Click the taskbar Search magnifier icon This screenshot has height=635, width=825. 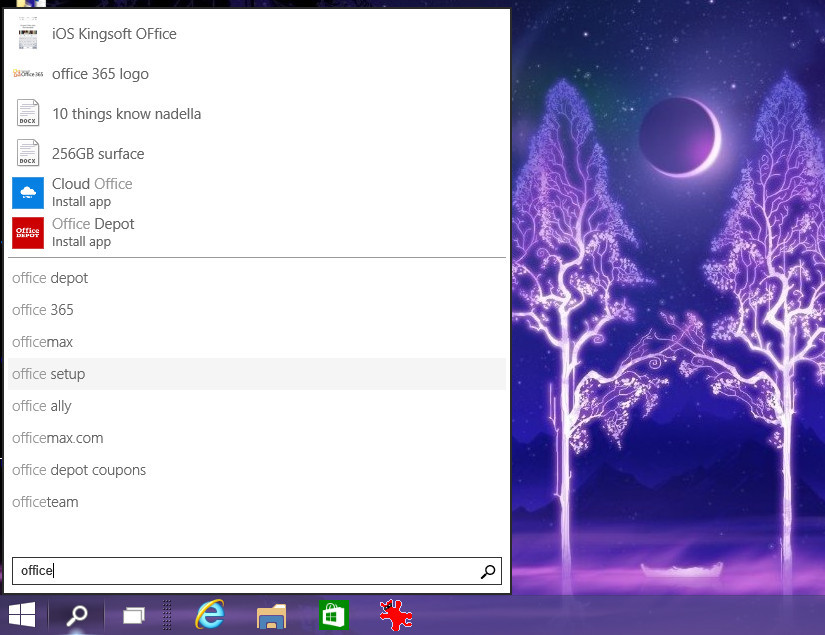pos(77,615)
